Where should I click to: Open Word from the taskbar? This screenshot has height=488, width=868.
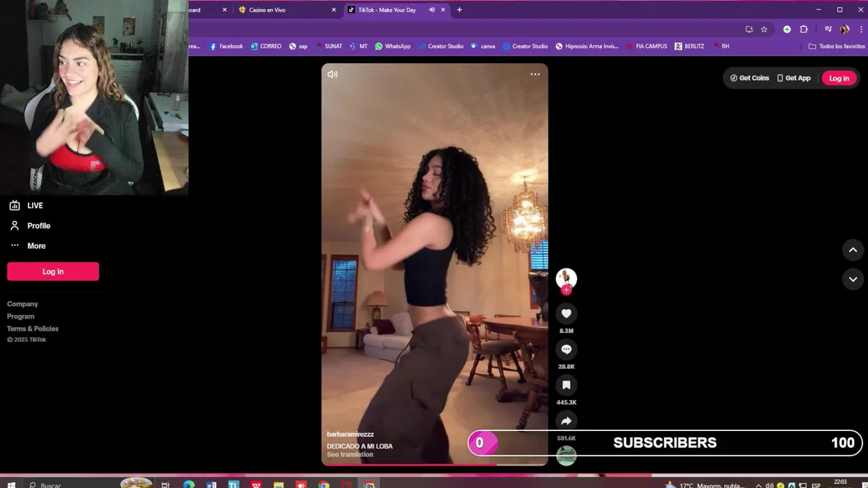(x=211, y=485)
